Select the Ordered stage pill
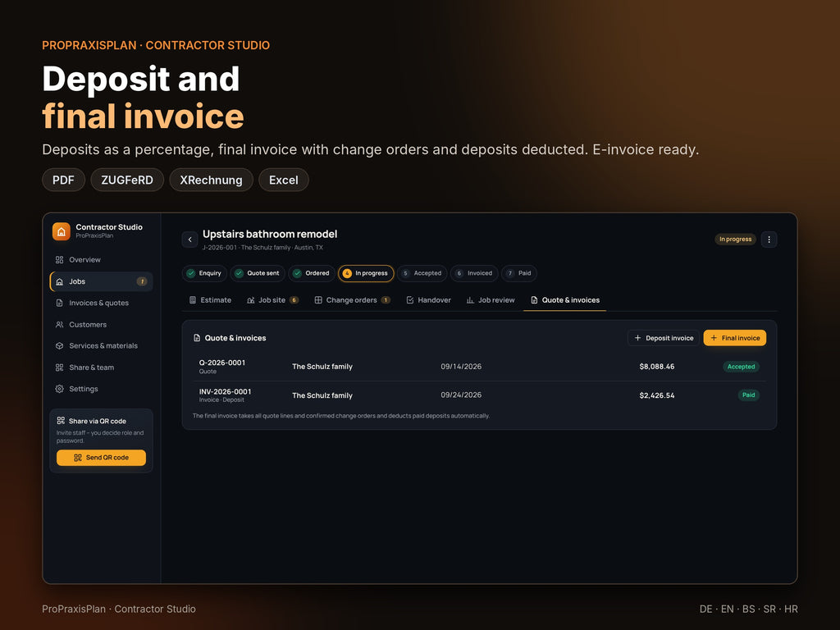This screenshot has height=630, width=840. tap(312, 273)
